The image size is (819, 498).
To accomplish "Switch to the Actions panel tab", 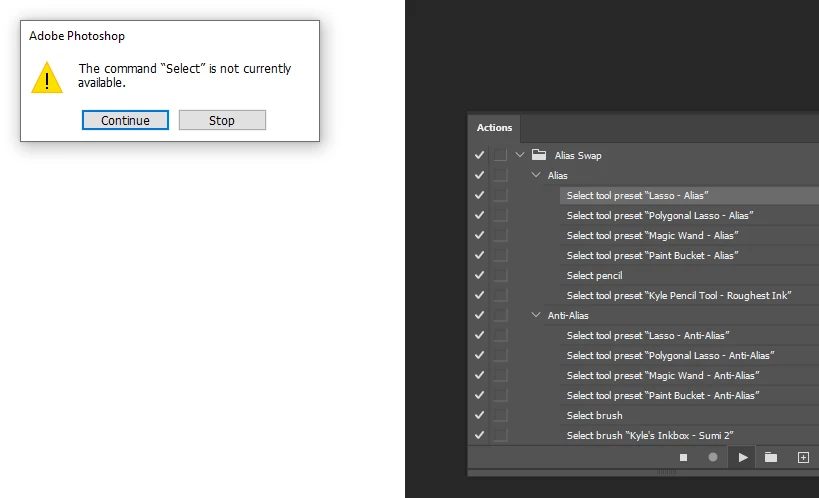I will click(494, 128).
